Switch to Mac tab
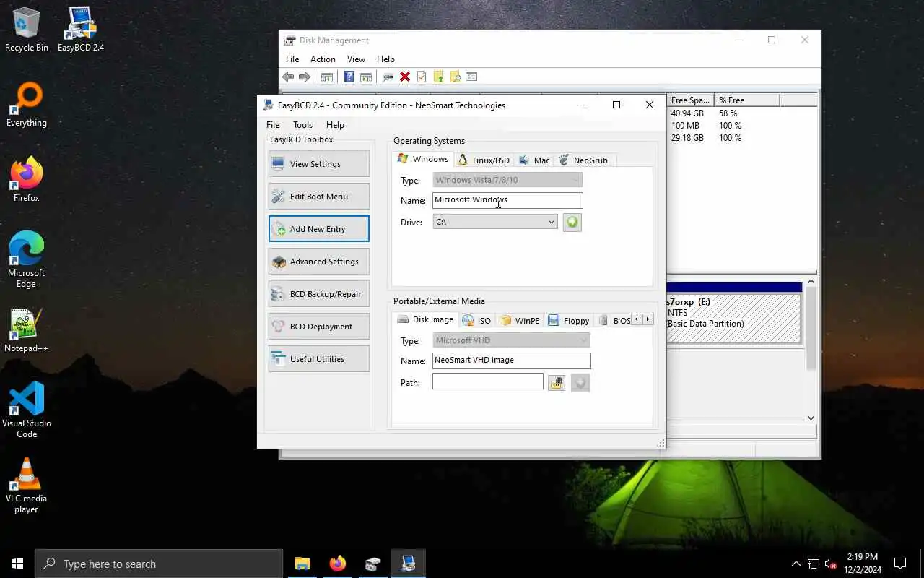The height and width of the screenshot is (578, 924). coord(534,160)
